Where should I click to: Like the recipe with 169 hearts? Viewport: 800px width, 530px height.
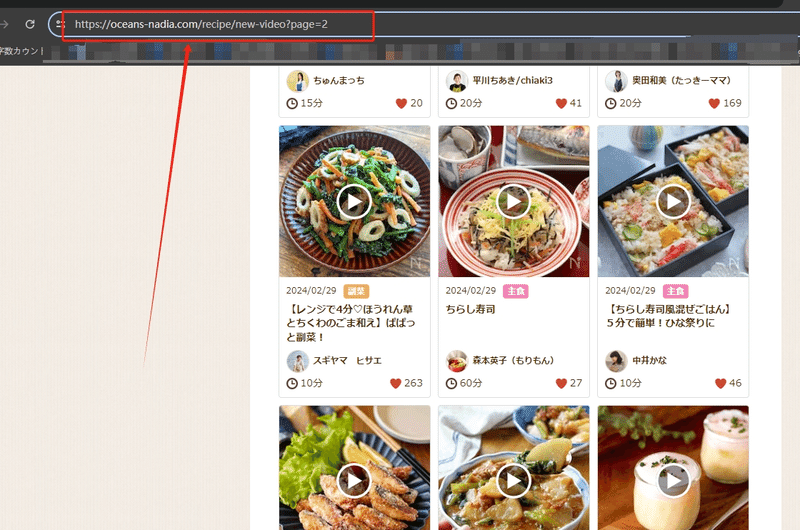point(714,103)
